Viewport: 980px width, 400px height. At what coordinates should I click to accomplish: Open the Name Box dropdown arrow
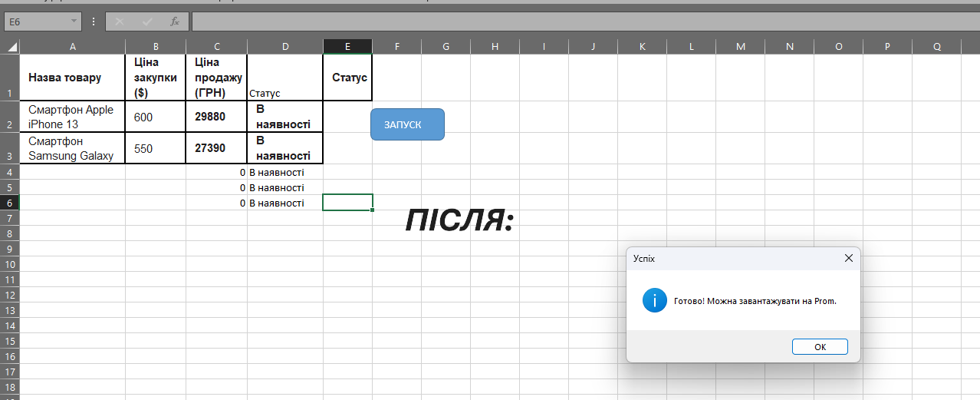74,21
